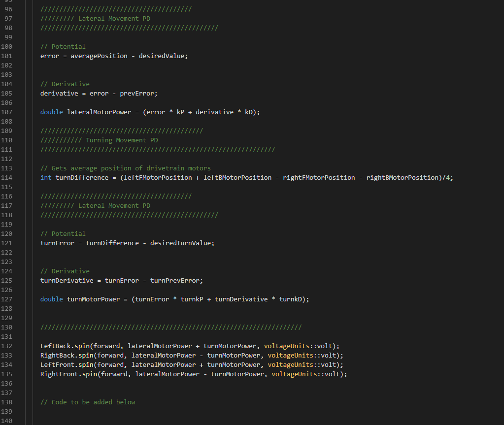The image size is (504, 425).
Task: Click the 'Gets average position' comment
Action: [126, 168]
